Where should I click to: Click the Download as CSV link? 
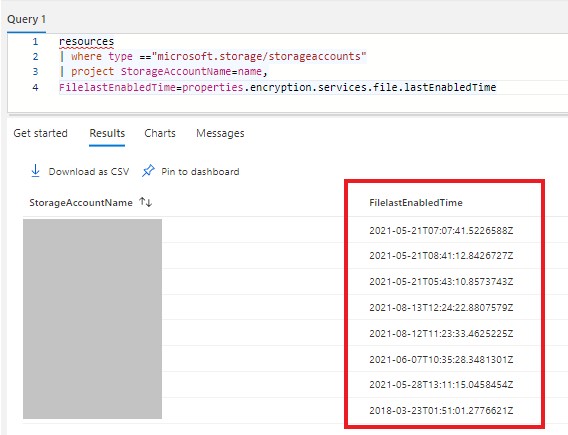pyautogui.click(x=89, y=171)
